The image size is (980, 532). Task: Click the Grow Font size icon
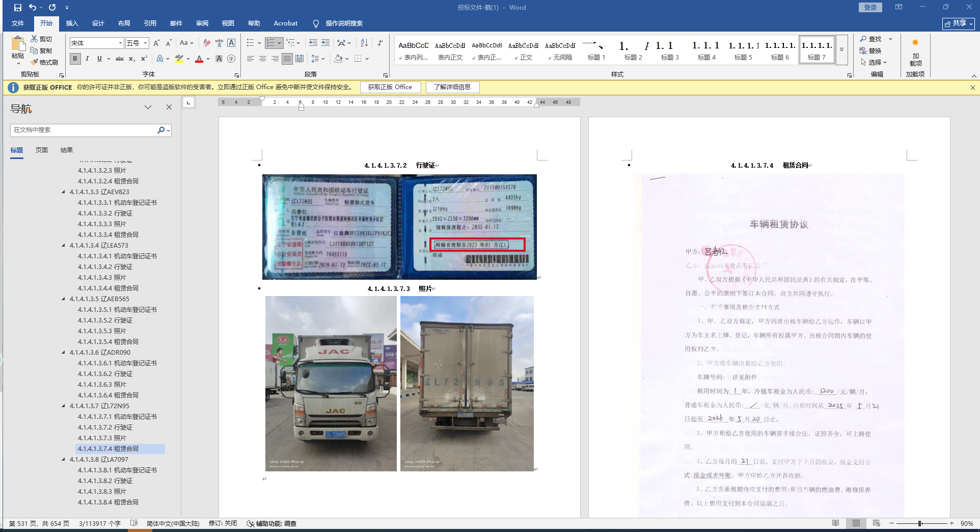tap(156, 43)
